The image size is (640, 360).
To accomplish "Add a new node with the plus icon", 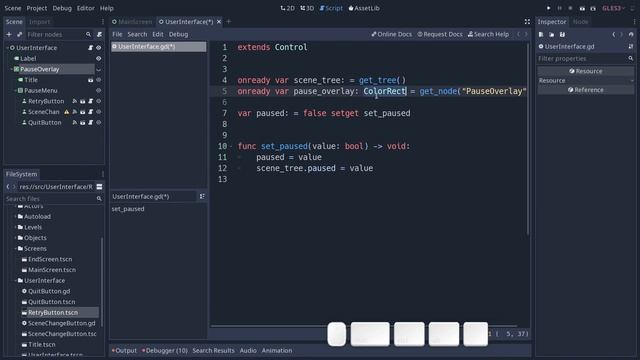I will (9, 35).
